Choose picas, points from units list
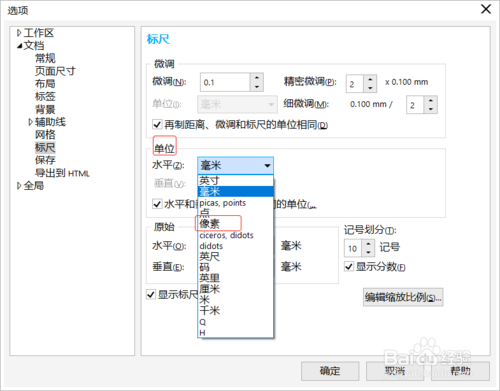The width and height of the screenshot is (500, 391). coord(236,203)
